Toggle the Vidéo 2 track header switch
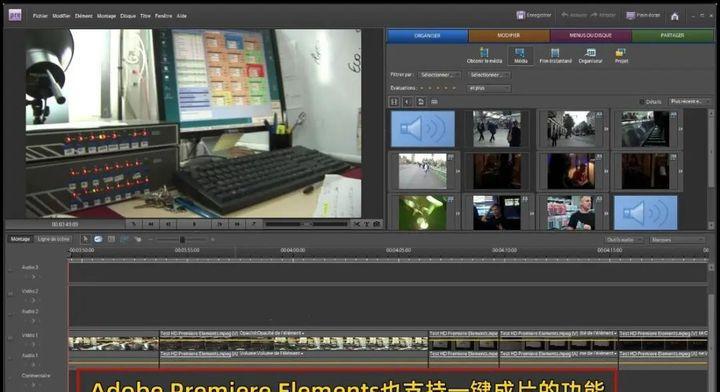 (x=10, y=293)
